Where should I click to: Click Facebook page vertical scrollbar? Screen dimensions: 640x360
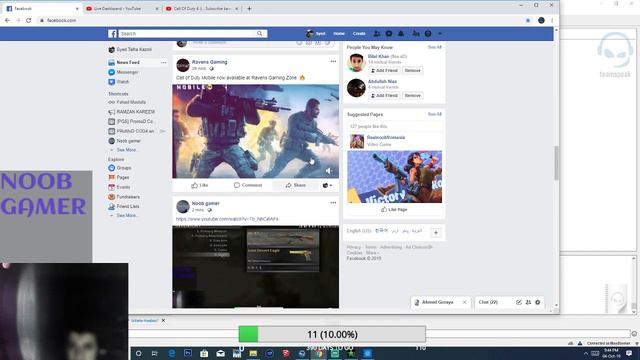(556, 163)
